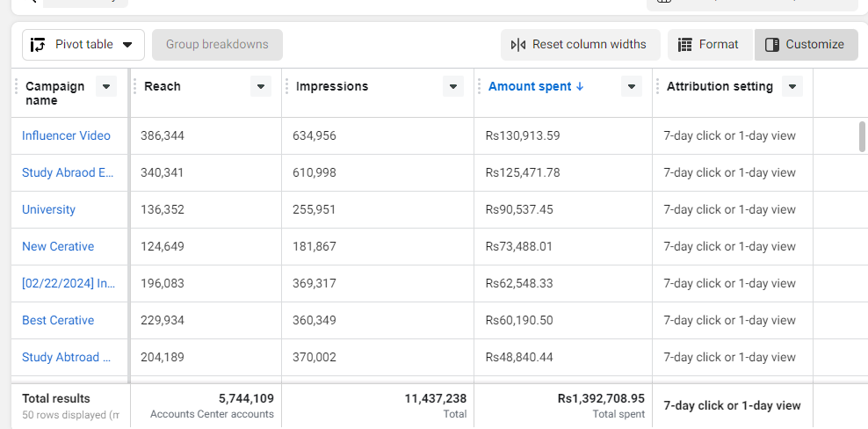This screenshot has height=429, width=868.
Task: Click Reset column widths button
Action: coord(580,45)
